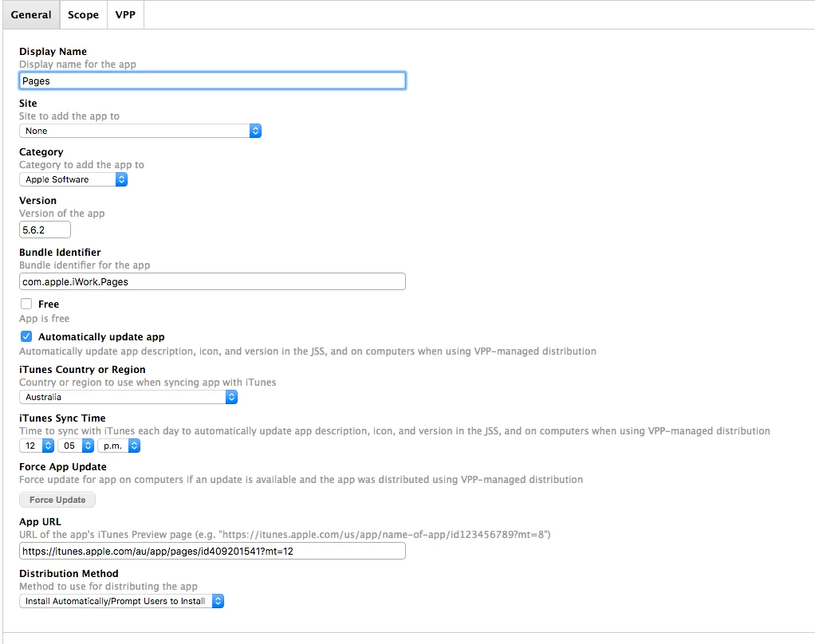815x644 pixels.
Task: Open the sync hour dropdown showing 12
Action: click(x=37, y=446)
